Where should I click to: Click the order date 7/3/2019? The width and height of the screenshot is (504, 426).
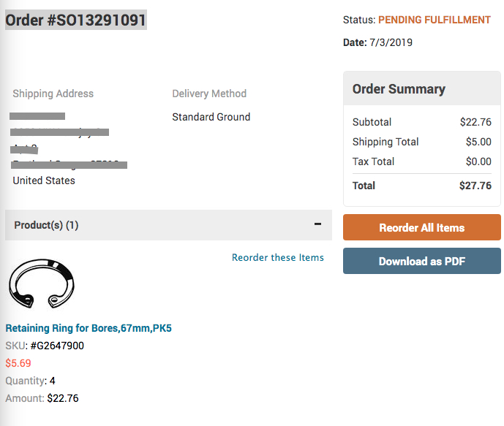click(x=390, y=42)
